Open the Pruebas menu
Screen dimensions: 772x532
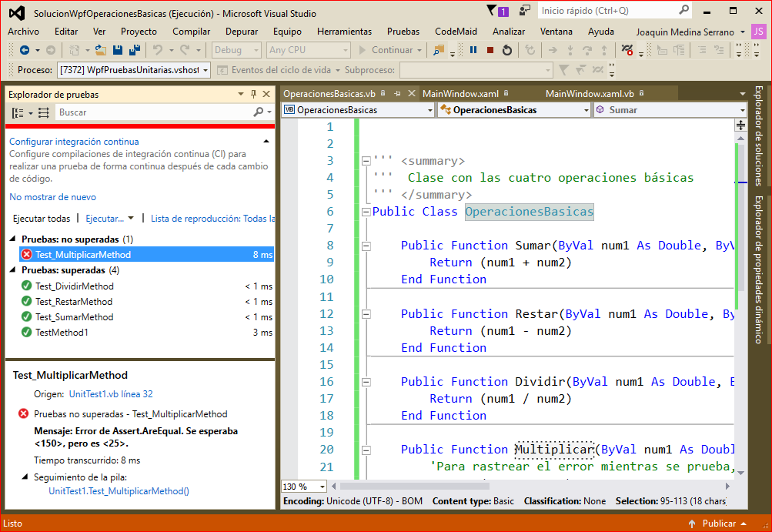tap(403, 32)
